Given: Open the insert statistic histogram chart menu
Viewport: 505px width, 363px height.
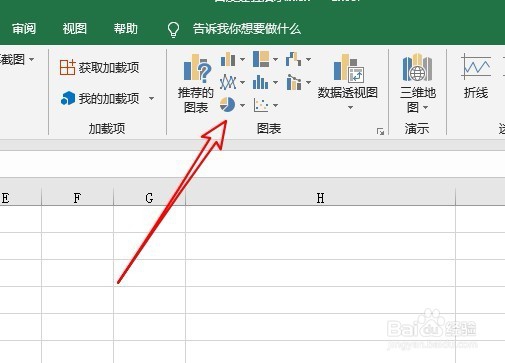Looking at the screenshot, I should point(265,82).
